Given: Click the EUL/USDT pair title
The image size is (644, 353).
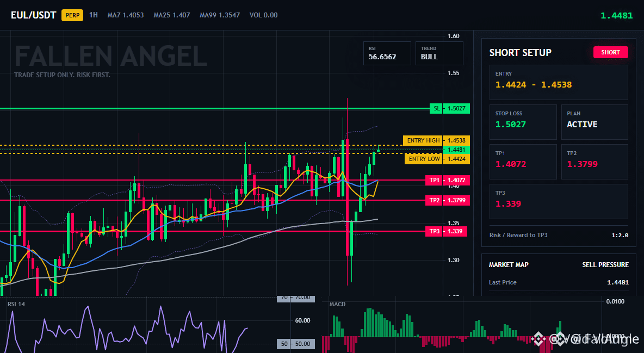Looking at the screenshot, I should pyautogui.click(x=33, y=15).
